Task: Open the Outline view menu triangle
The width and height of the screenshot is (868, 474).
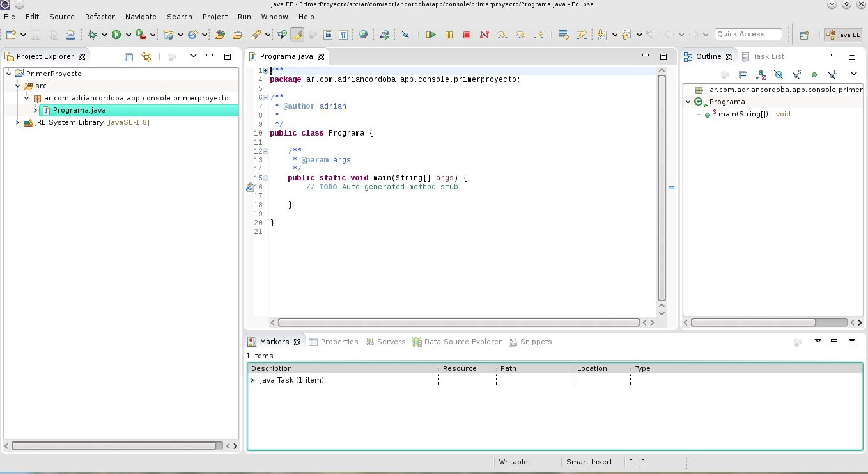Action: coord(853,74)
